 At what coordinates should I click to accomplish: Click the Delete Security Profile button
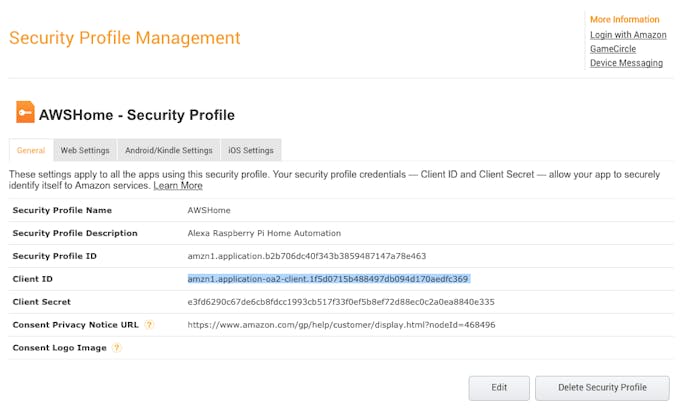(602, 388)
